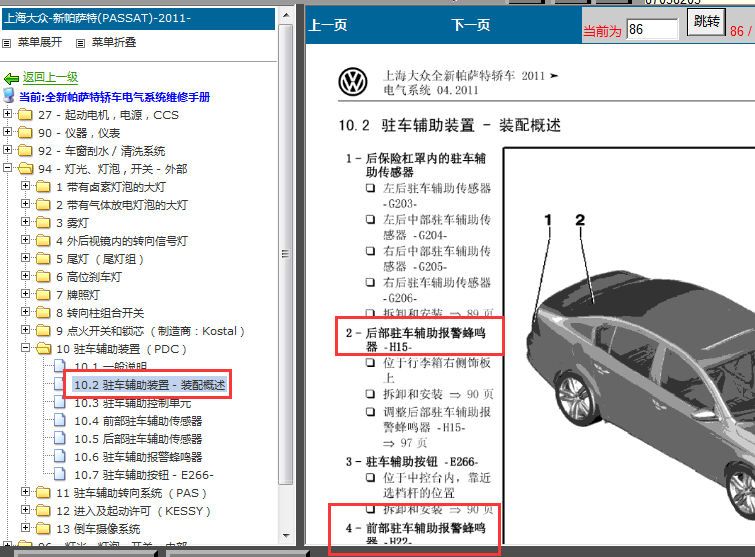Click folder icon of 9 点火开关和锁芯
Image resolution: width=755 pixels, height=557 pixels.
point(43,330)
